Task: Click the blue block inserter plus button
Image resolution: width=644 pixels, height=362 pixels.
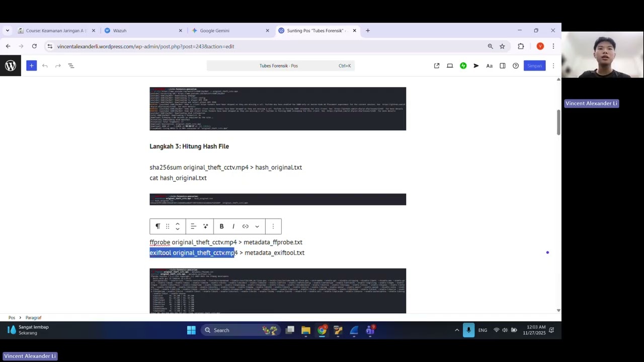Action: pyautogui.click(x=31, y=66)
